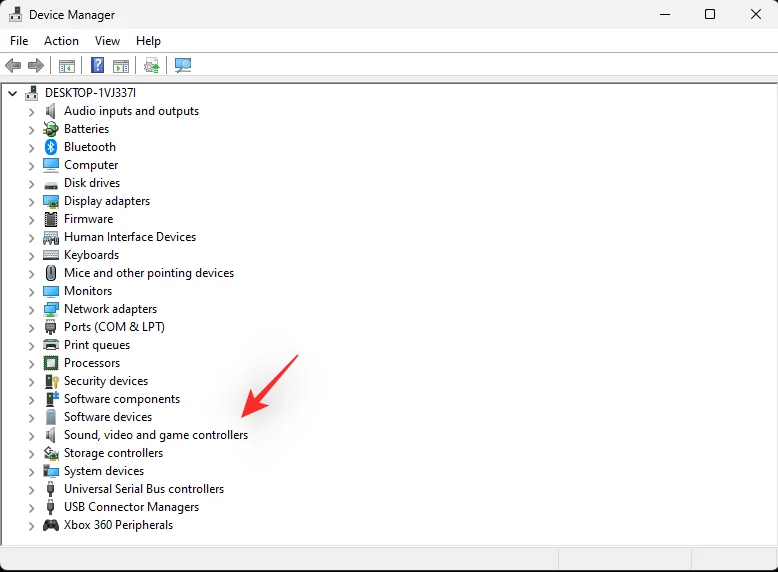Open the Help menu
Screen dimensions: 778x572
click(x=148, y=41)
